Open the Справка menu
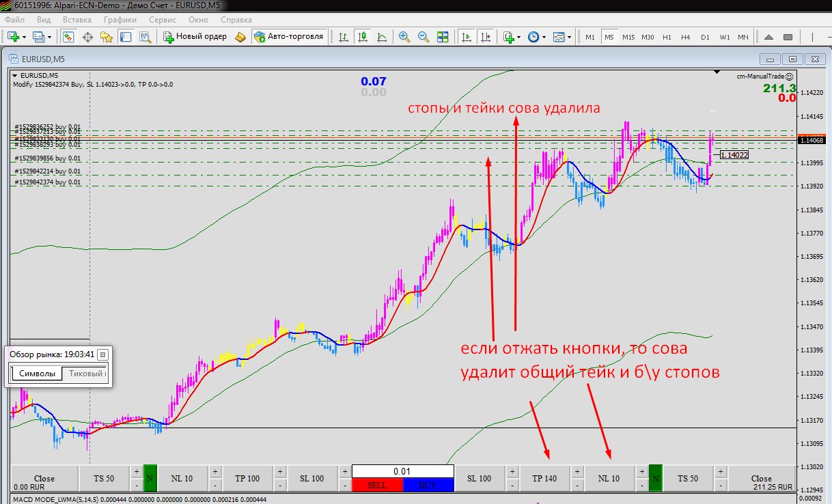The image size is (832, 504). (236, 20)
